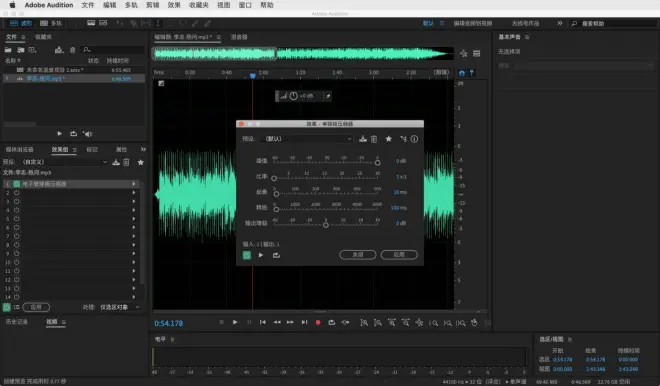This screenshot has height=386, width=660.
Task: Switch to the 效果组 tab
Action: (60, 149)
